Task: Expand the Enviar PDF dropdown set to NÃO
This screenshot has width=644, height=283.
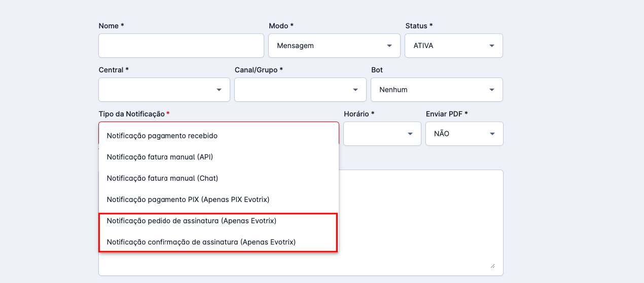Action: pyautogui.click(x=464, y=134)
